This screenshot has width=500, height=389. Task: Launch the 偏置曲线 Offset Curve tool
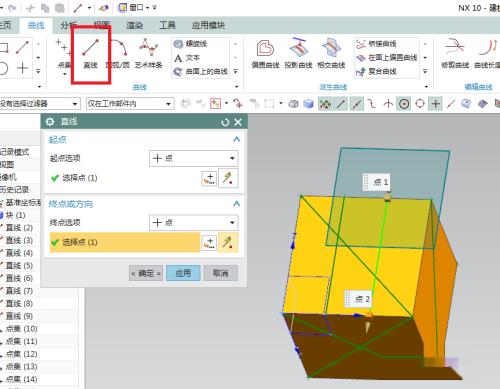click(265, 54)
